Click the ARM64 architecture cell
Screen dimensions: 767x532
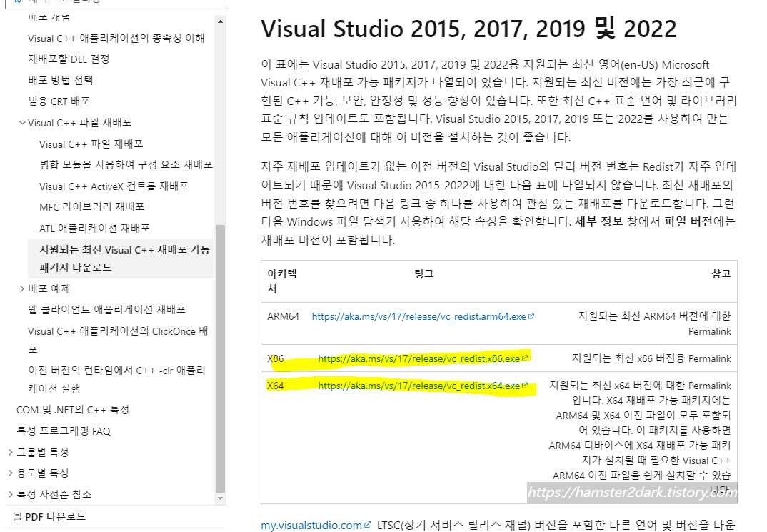click(283, 316)
